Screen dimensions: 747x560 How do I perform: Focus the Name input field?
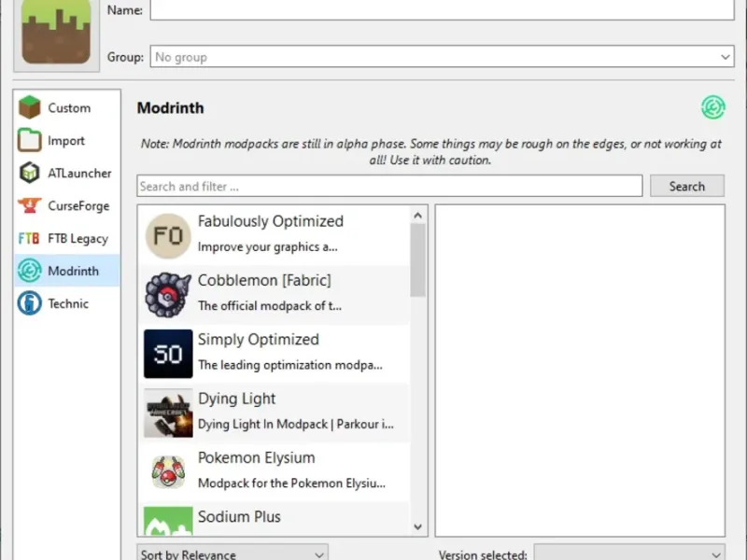pos(442,10)
